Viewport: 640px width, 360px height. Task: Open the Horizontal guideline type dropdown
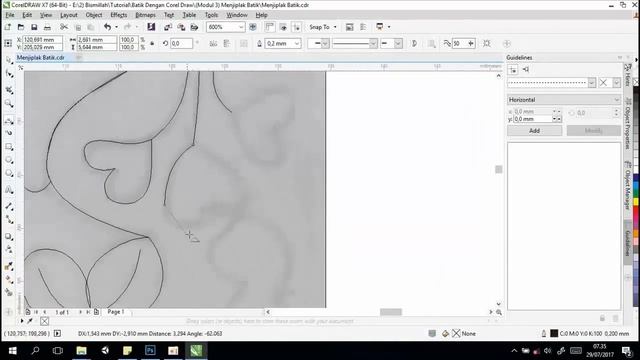(564, 100)
